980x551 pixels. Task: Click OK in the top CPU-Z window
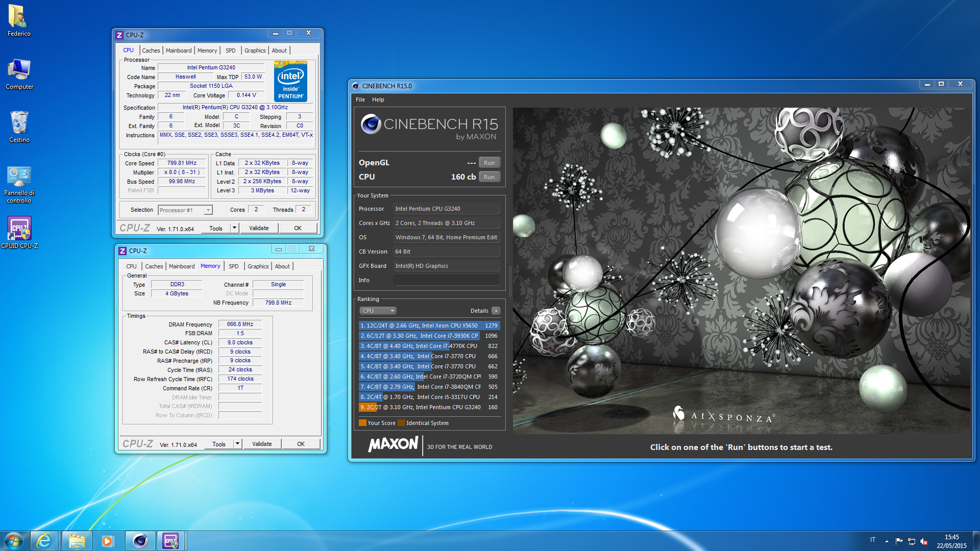tap(298, 228)
